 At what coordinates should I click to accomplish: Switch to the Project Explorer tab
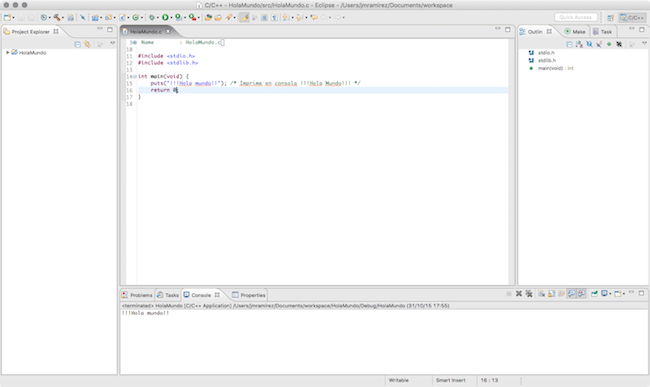[x=31, y=31]
